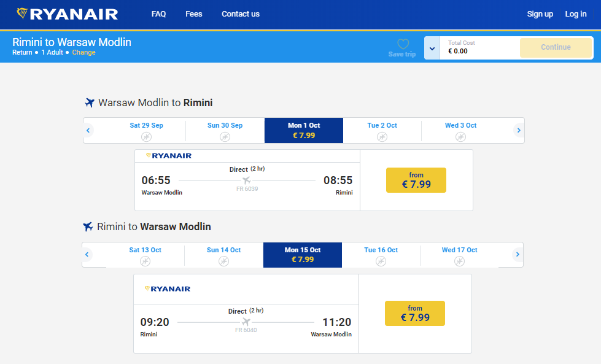Expand the Total Cost dropdown arrow
The image size is (601, 364).
[x=432, y=48]
